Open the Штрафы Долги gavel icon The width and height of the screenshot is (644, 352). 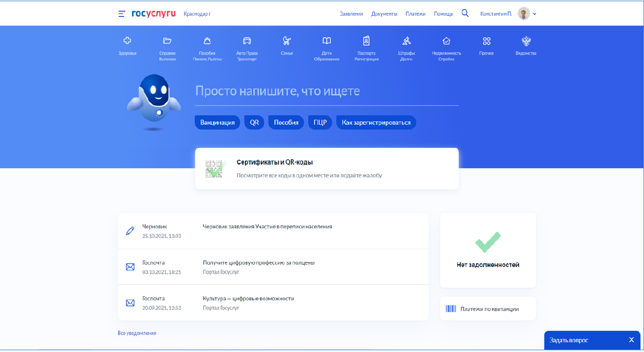tap(406, 41)
